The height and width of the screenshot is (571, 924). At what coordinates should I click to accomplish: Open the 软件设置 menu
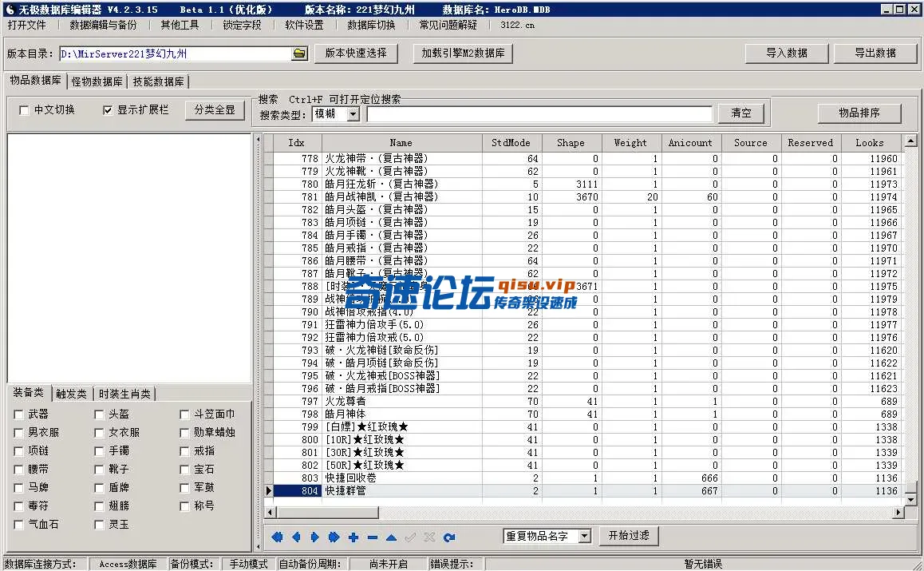click(x=304, y=25)
